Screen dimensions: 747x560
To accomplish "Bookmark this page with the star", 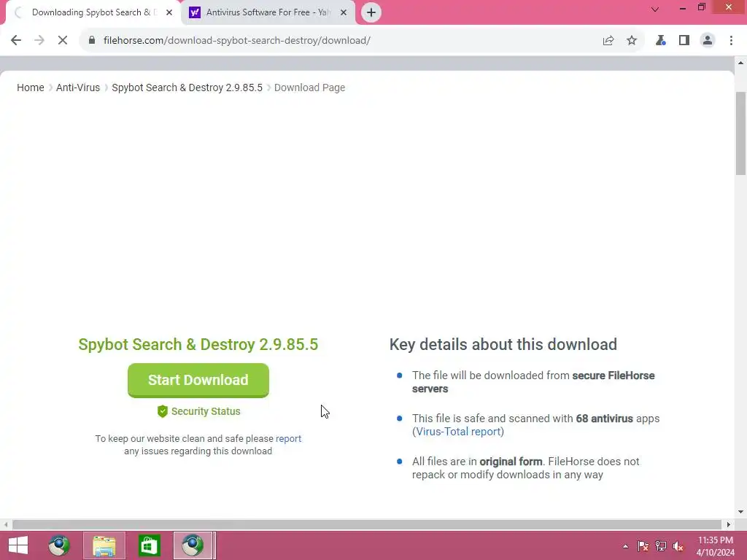I will 632,41.
